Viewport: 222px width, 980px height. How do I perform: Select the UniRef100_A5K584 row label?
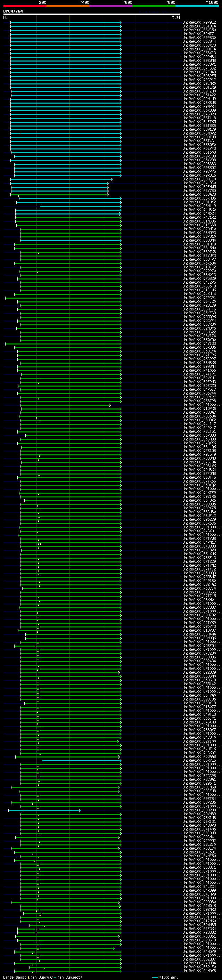pyautogui.click(x=199, y=263)
